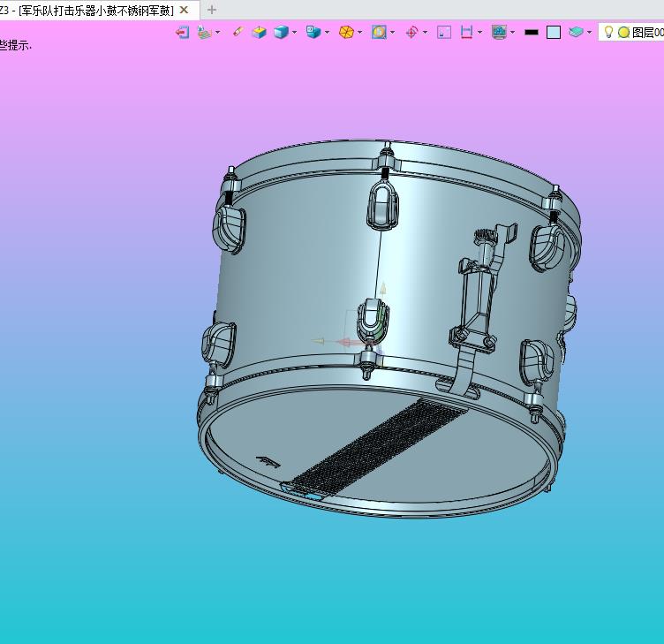Close the 军乐队打击乐器小鼓不锈钢军鼓 tab
664x644 pixels.
click(184, 10)
